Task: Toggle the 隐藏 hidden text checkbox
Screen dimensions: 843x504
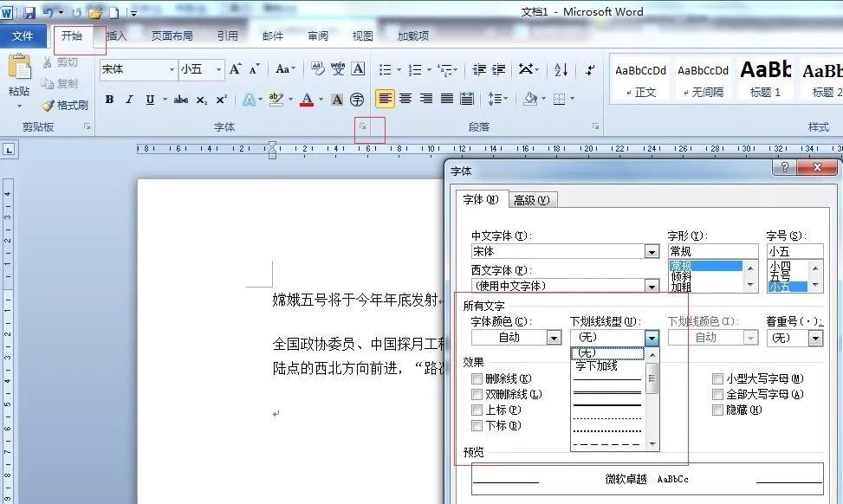Action: tap(717, 410)
